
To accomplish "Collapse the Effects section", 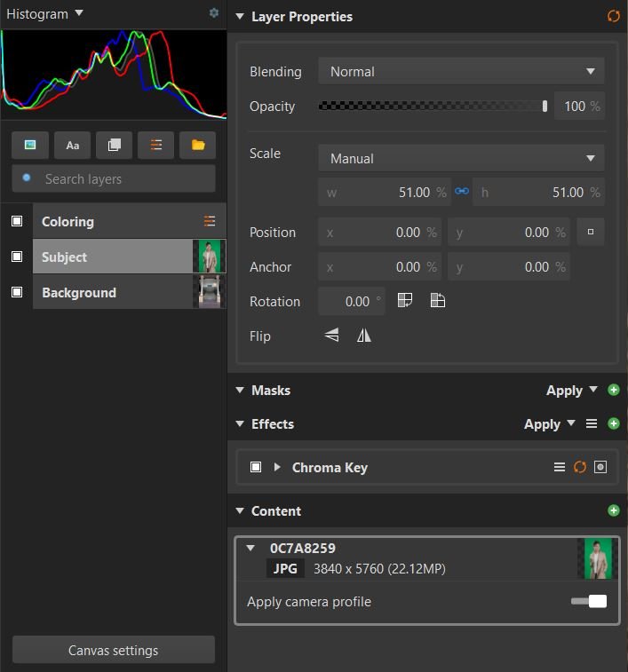I will click(240, 423).
